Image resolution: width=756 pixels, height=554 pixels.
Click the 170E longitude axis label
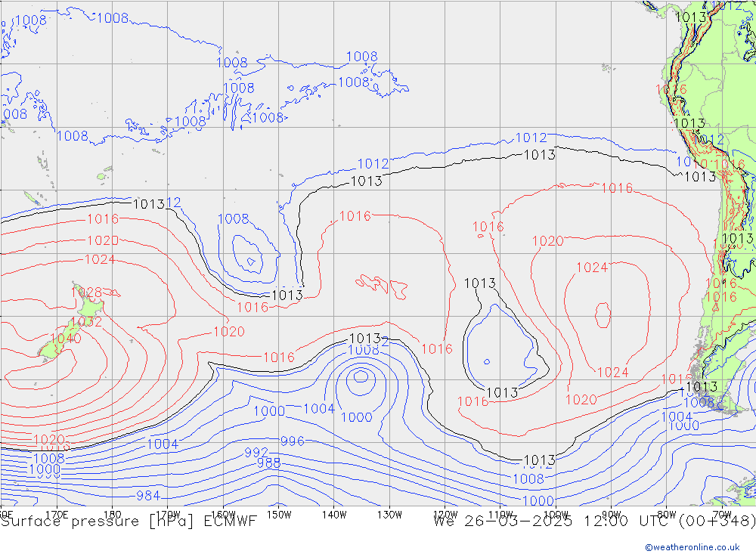pos(57,515)
